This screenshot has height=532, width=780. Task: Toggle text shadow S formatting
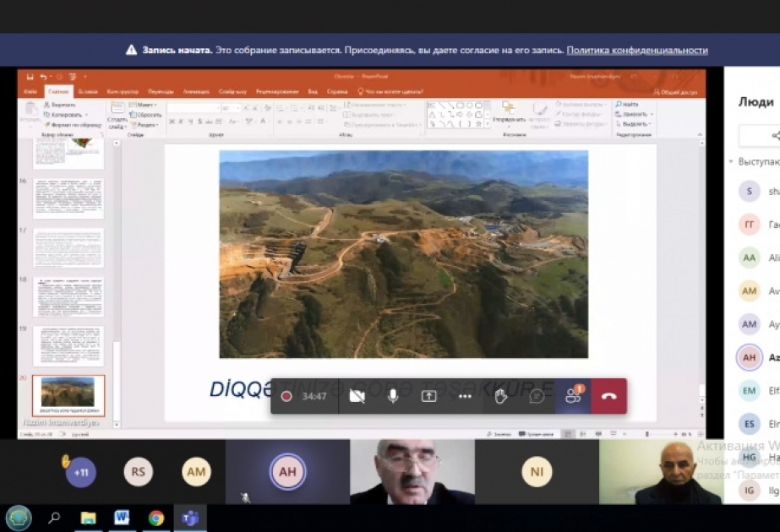click(x=200, y=122)
